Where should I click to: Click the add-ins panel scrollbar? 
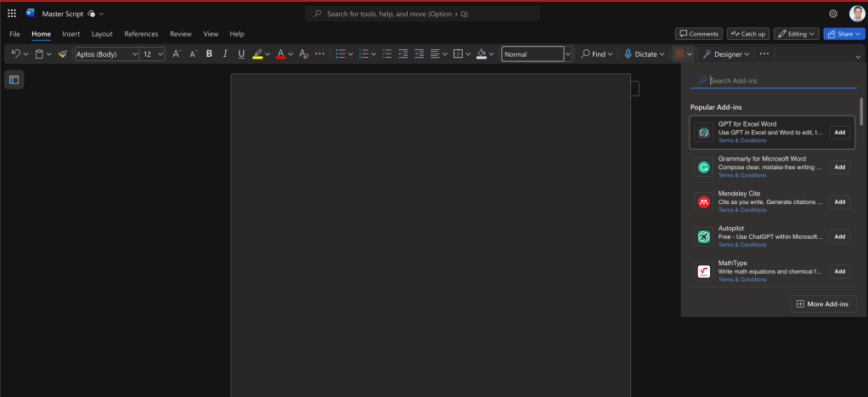coord(861,111)
